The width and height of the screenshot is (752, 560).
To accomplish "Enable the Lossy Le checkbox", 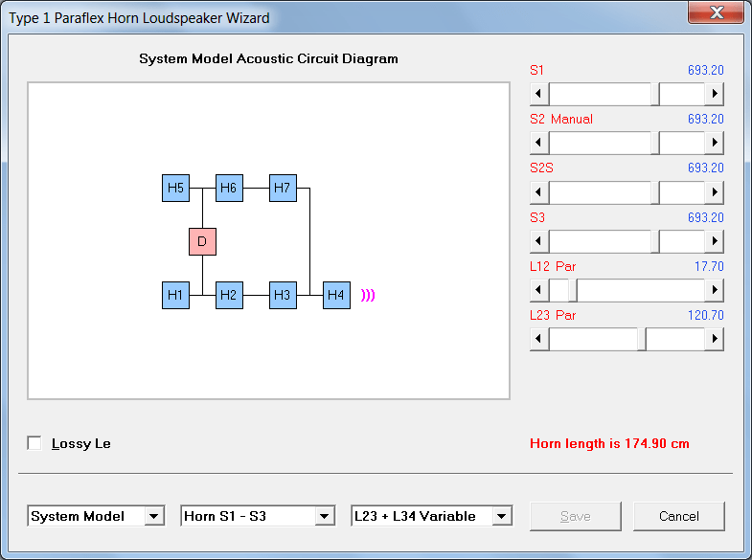I will [x=34, y=443].
